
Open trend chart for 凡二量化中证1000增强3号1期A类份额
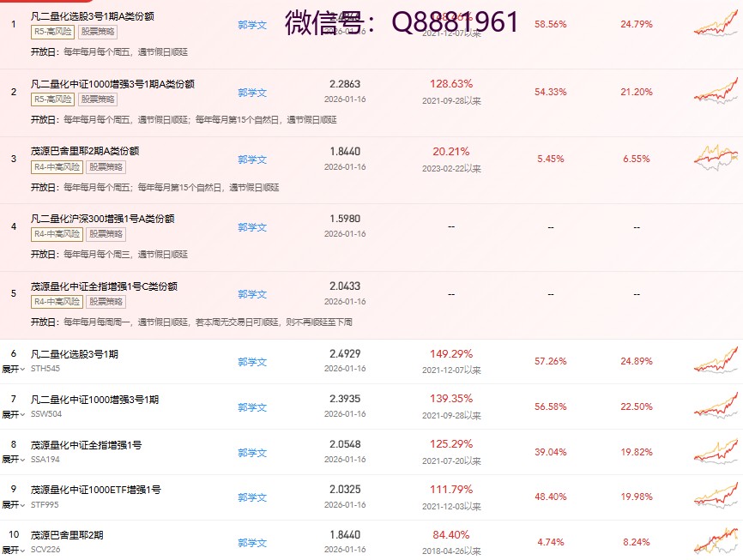click(x=716, y=91)
